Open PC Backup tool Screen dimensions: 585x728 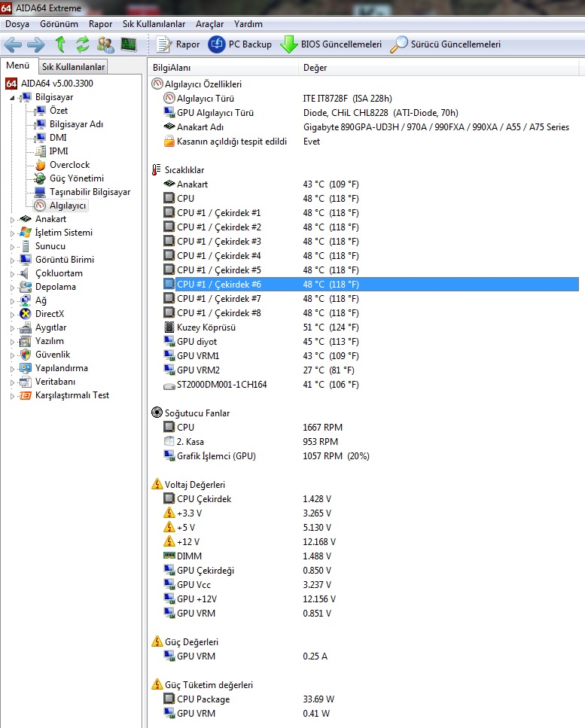coord(239,44)
